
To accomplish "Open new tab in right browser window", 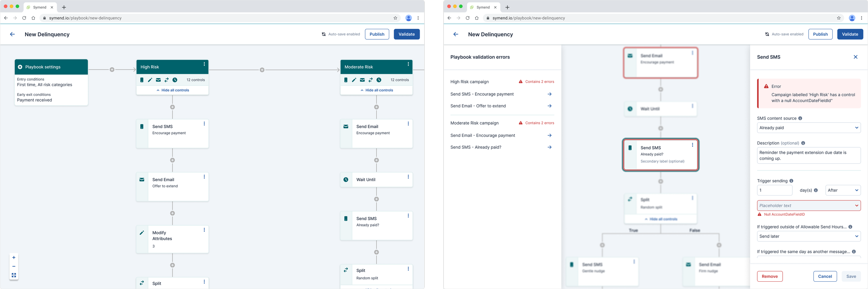I will 507,7.
